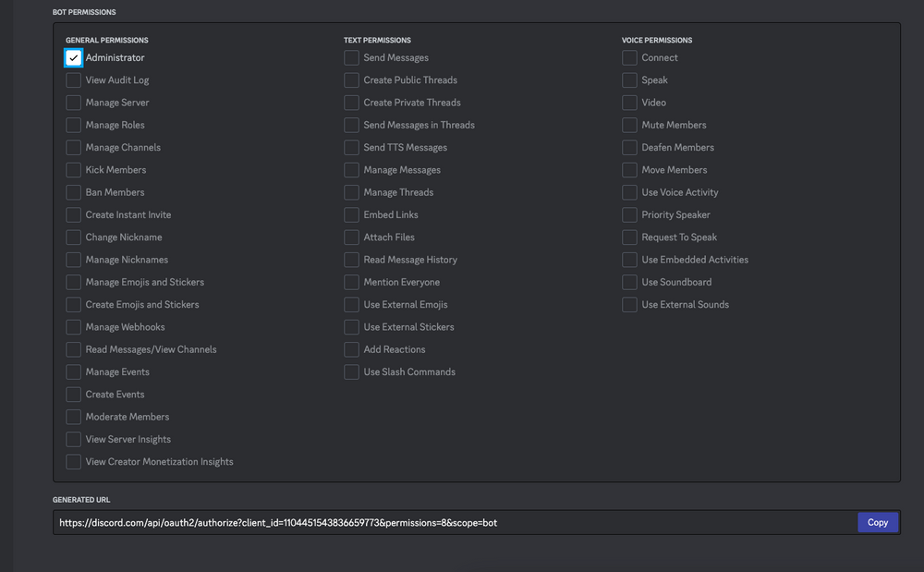Uncheck the Administrator permission
Viewport: 924px width, 572px height.
coord(73,57)
